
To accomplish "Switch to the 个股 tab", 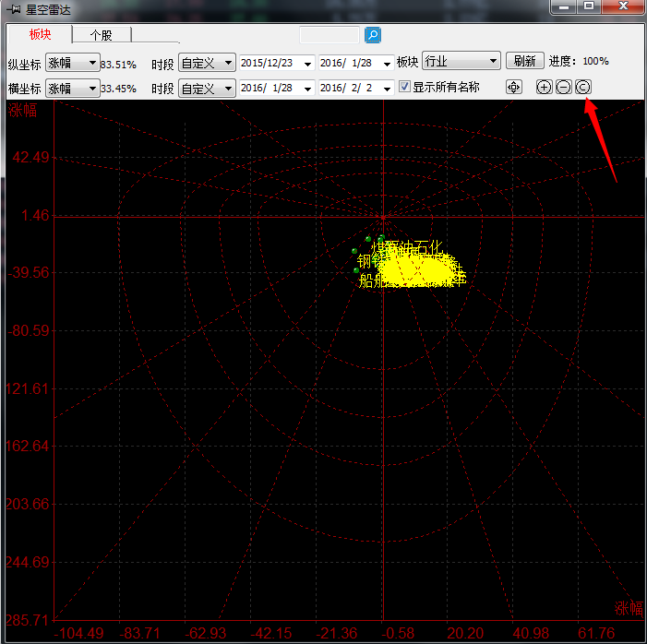I will 102,35.
